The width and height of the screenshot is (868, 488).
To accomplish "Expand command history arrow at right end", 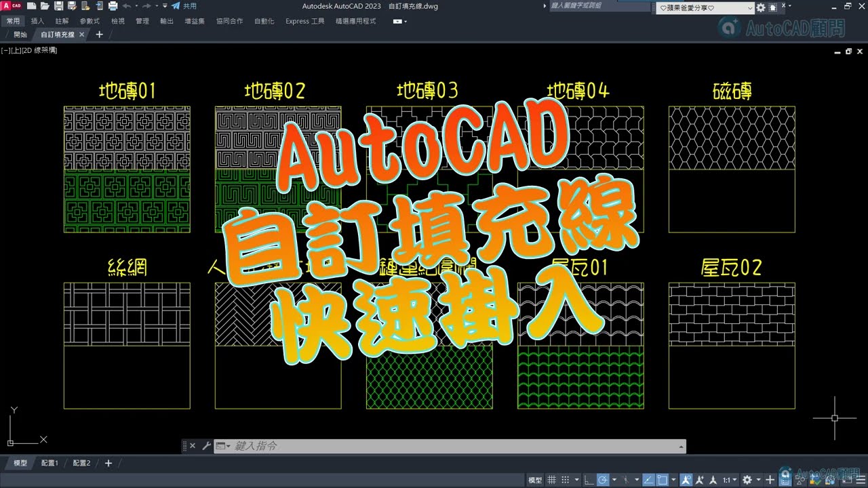I will [681, 446].
